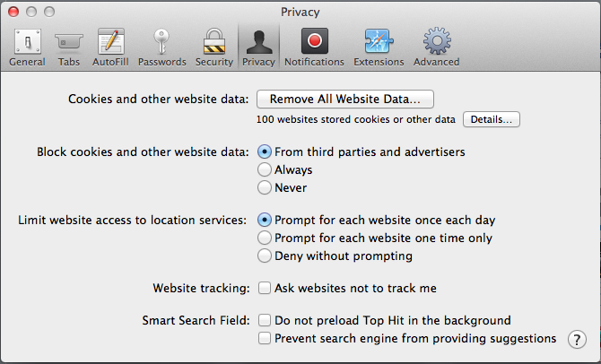The width and height of the screenshot is (601, 364).
Task: Select the Passwords key icon
Action: [x=162, y=47]
